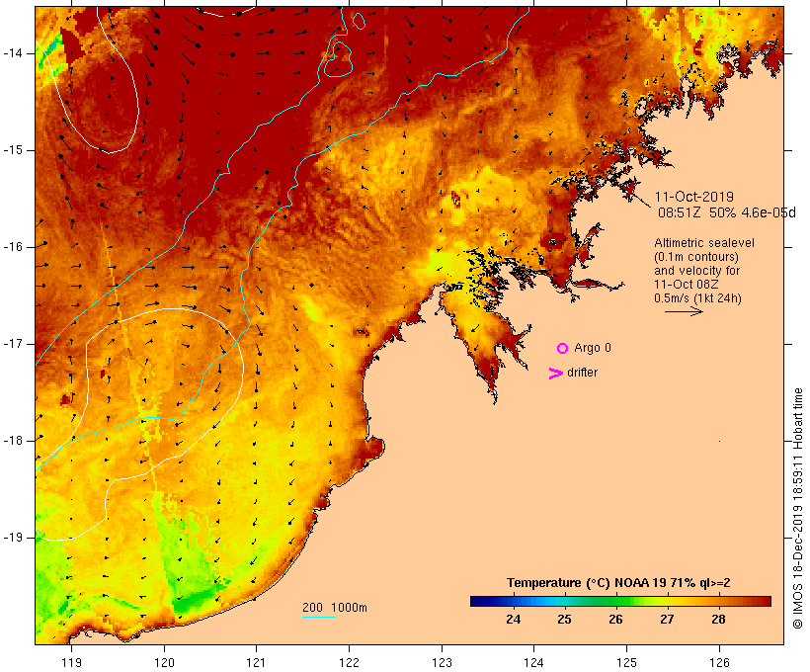Image resolution: width=810 pixels, height=672 pixels.
Task: Click the '0.5m/s (1kt 24h)' label
Action: (x=697, y=298)
